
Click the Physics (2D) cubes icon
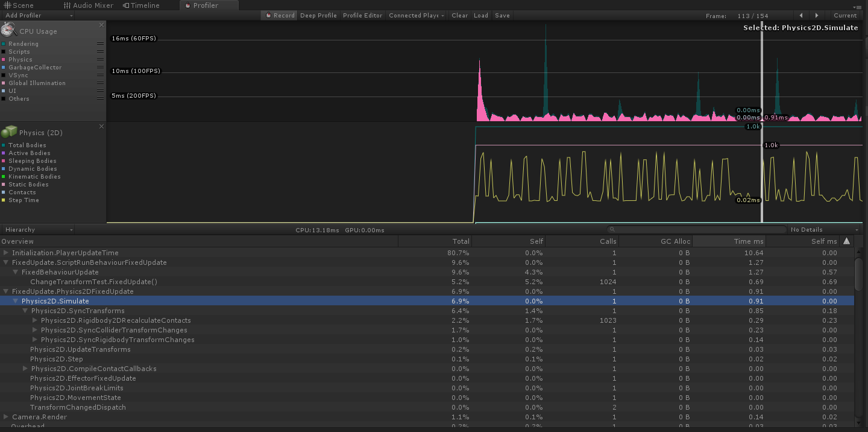coord(8,132)
